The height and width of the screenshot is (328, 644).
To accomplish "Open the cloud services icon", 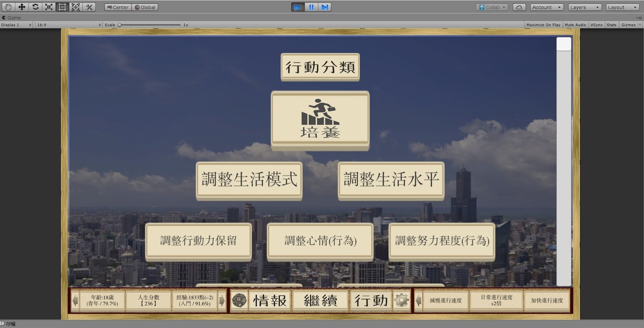I will (519, 7).
